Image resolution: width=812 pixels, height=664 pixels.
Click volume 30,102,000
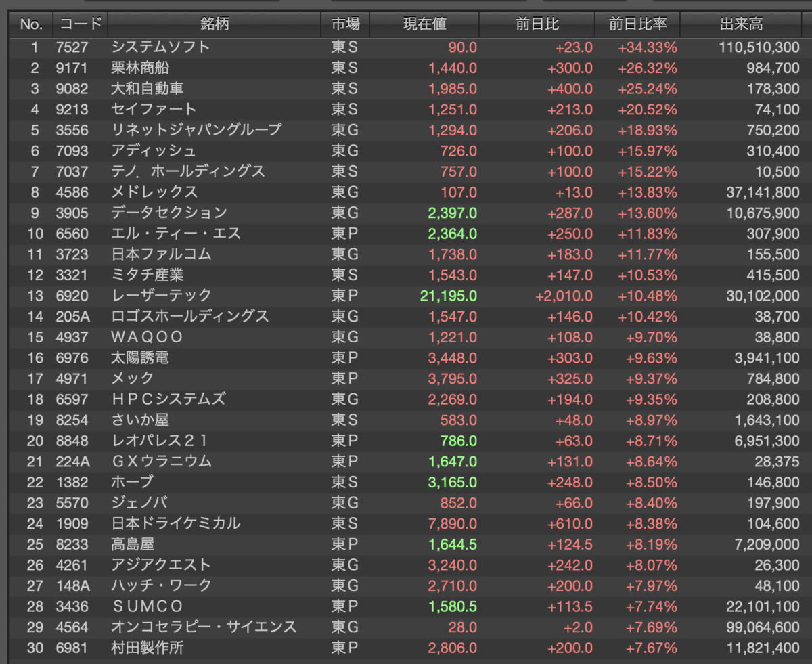coord(761,296)
